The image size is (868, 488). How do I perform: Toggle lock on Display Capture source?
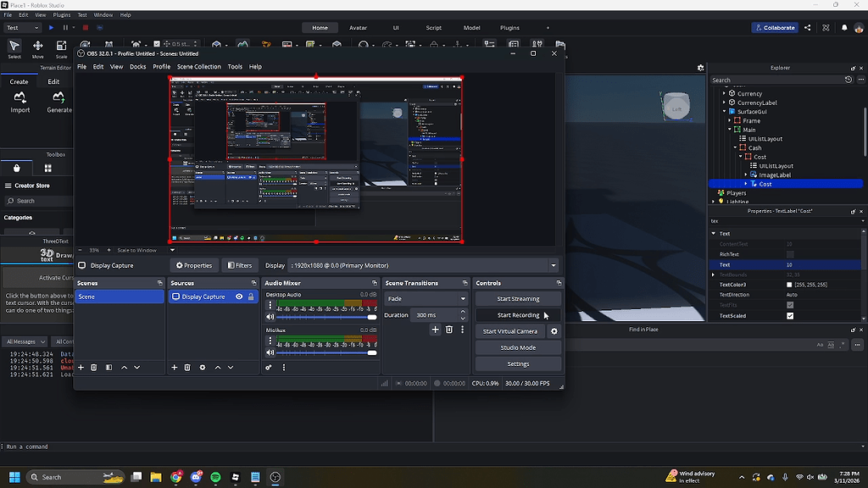251,297
